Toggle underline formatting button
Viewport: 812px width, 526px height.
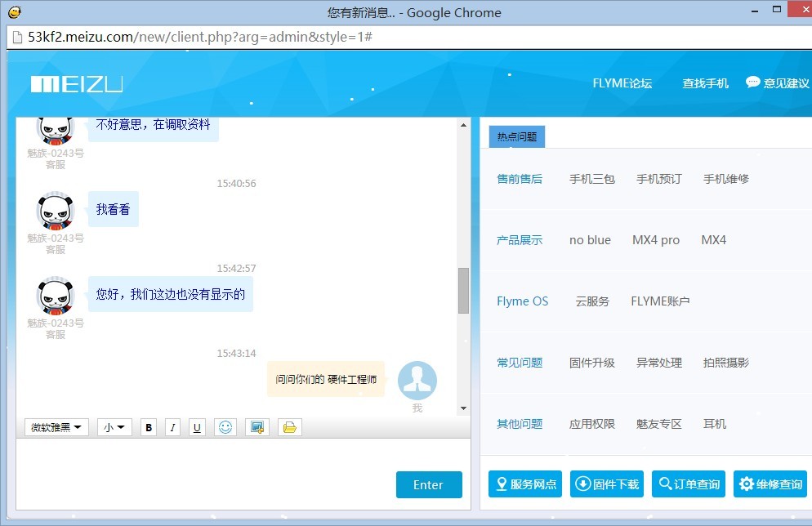pyautogui.click(x=197, y=428)
